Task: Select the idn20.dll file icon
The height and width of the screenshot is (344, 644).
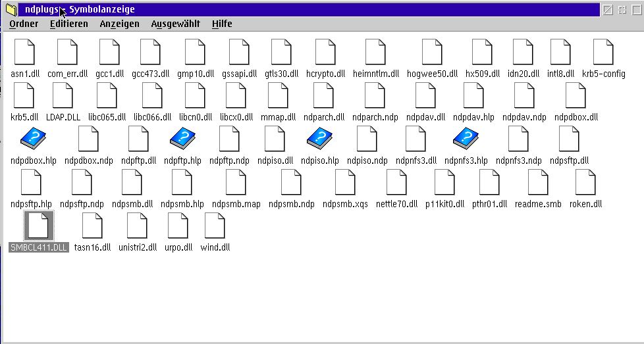Action: pyautogui.click(x=523, y=52)
